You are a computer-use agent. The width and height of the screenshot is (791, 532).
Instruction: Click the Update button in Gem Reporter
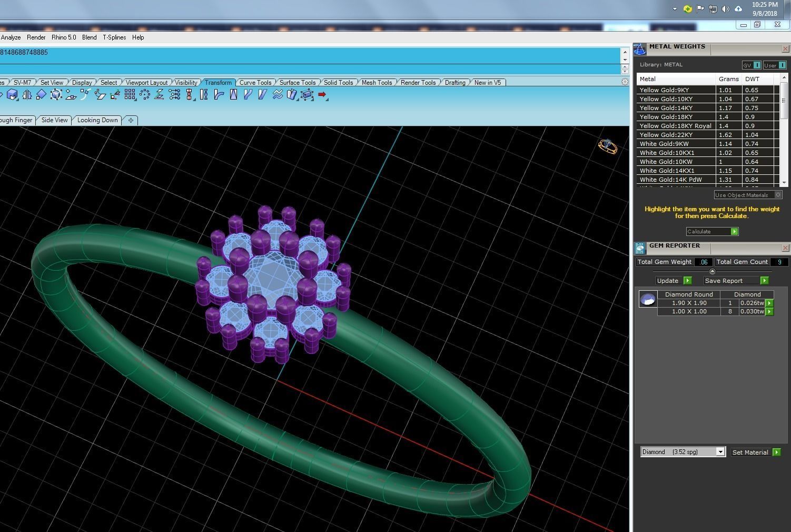pyautogui.click(x=674, y=281)
